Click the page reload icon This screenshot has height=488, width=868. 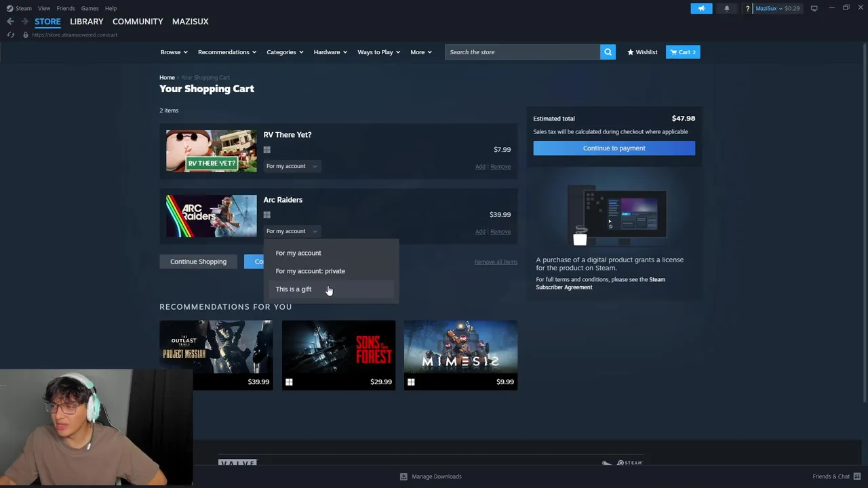point(11,35)
